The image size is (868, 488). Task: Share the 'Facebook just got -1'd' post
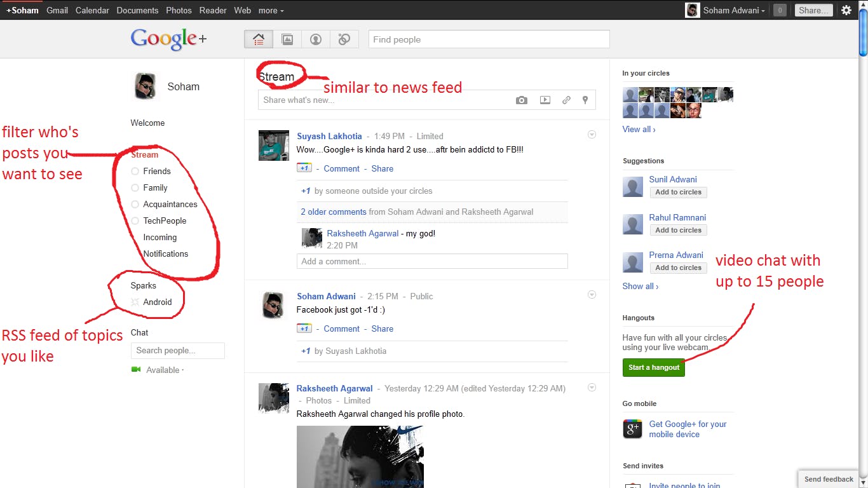pos(383,329)
